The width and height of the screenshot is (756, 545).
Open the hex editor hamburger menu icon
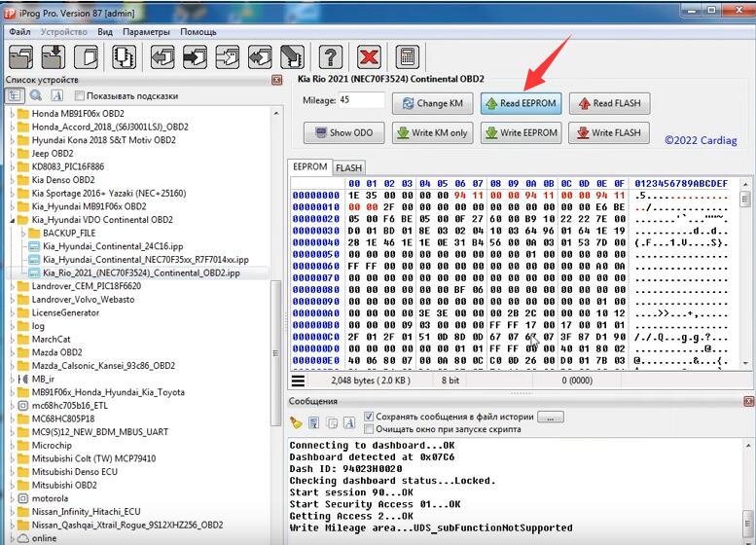coord(298,381)
